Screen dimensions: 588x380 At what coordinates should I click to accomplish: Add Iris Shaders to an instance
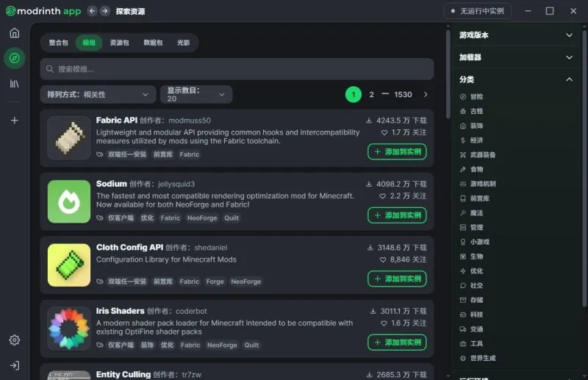coord(397,343)
